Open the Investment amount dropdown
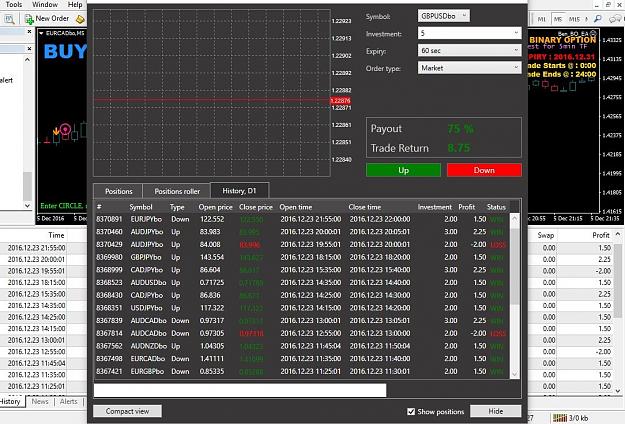 (x=470, y=33)
